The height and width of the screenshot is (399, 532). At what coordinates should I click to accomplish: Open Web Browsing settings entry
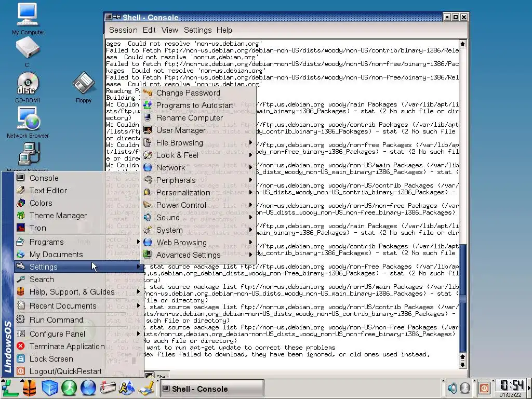pyautogui.click(x=199, y=242)
